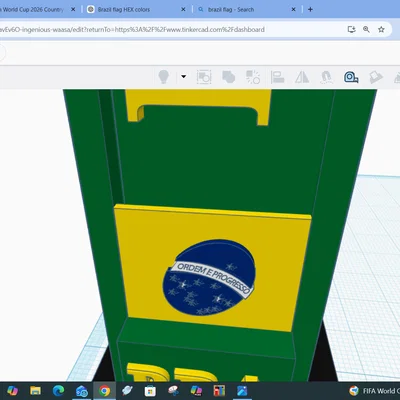This screenshot has width=400, height=400.
Task: Switch to brazil flag - Search tab
Action: 231,10
